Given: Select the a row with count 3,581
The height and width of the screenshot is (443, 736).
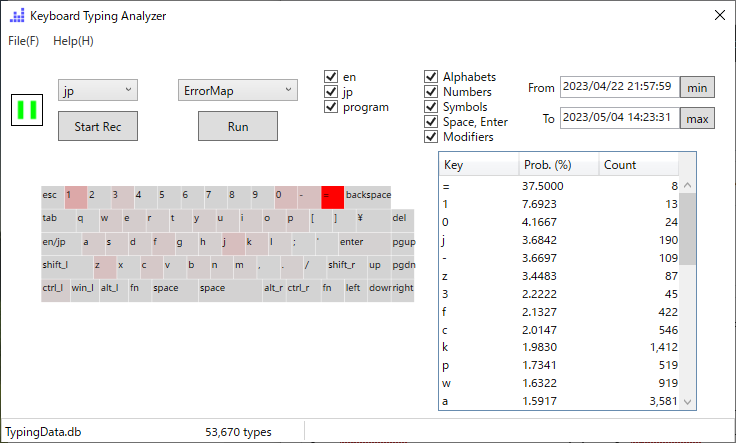Looking at the screenshot, I should pyautogui.click(x=559, y=401).
